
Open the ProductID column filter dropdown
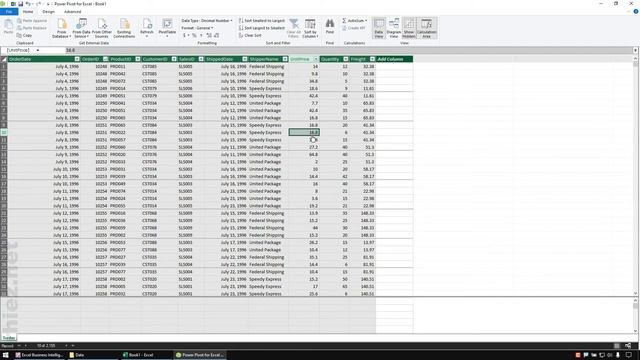(x=138, y=59)
